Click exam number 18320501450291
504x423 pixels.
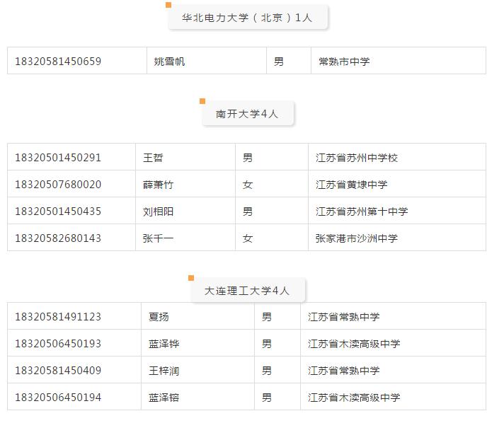coord(58,157)
